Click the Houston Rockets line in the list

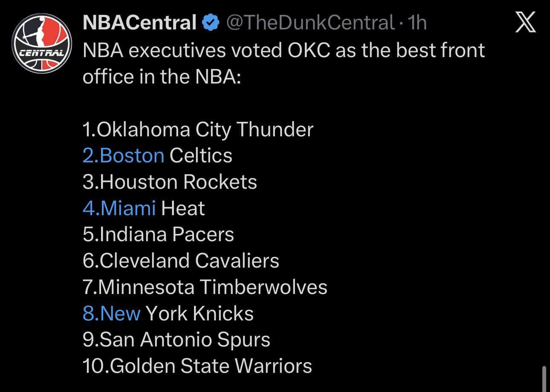pos(170,182)
